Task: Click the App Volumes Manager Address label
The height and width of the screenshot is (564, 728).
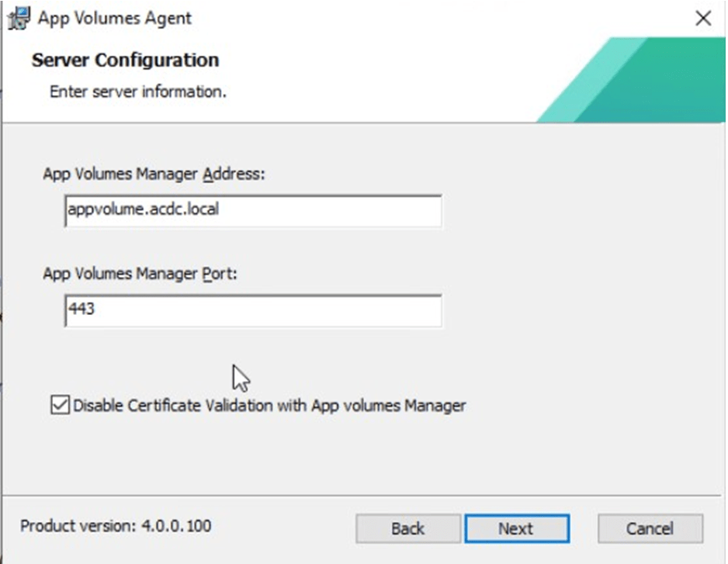Action: [154, 175]
